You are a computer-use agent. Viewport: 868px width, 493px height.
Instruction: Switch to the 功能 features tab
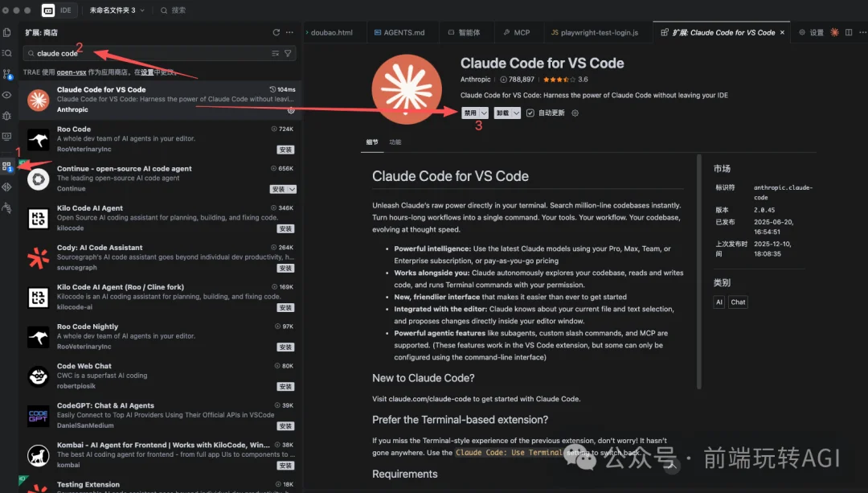pos(395,142)
